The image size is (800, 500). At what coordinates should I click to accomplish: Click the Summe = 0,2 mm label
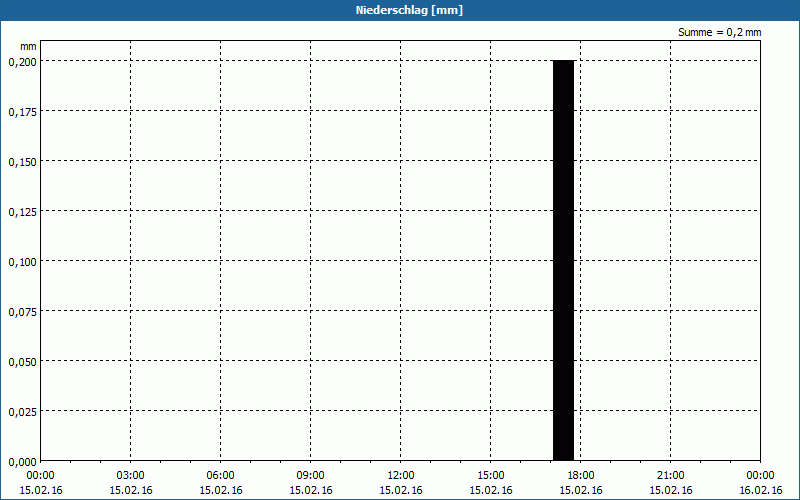point(719,32)
